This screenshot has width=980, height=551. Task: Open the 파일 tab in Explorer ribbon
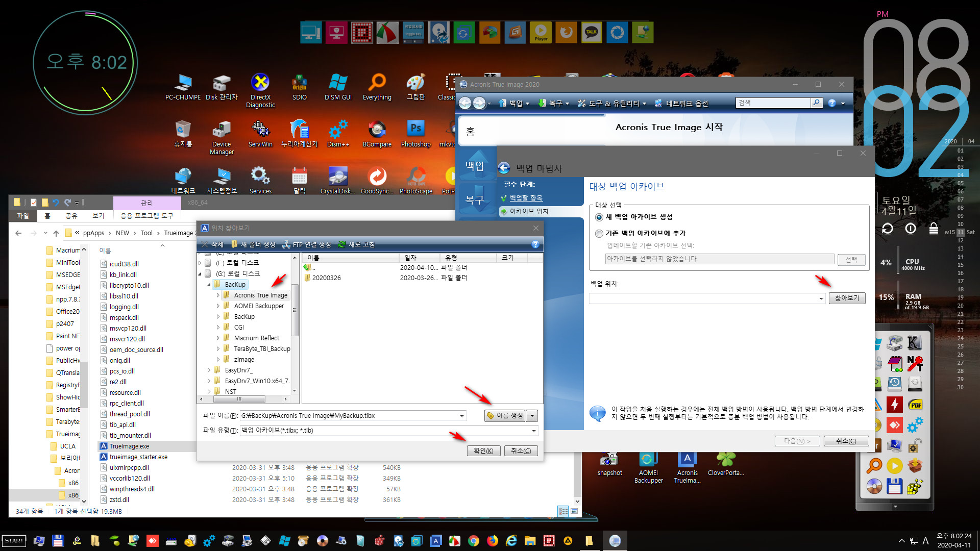pos(23,216)
